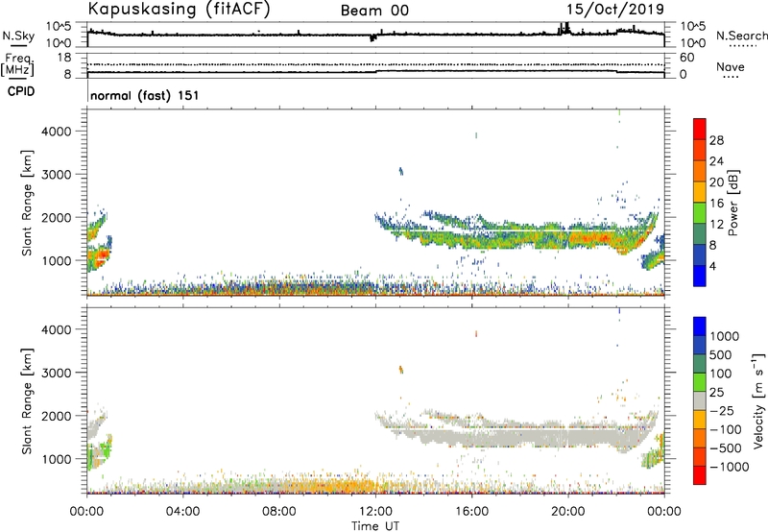
Task: Click the "Velocity [m s-1]" colorbar title
Action: coord(758,400)
